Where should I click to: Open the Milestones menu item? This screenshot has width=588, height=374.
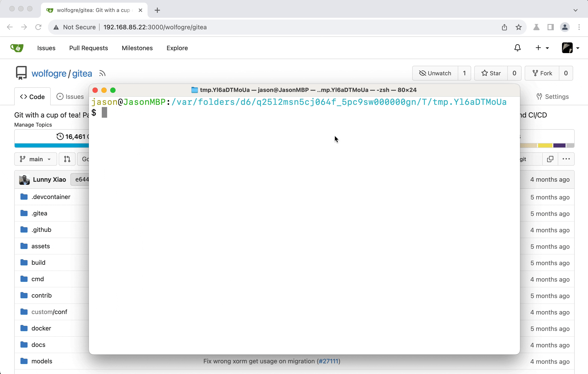coord(137,48)
